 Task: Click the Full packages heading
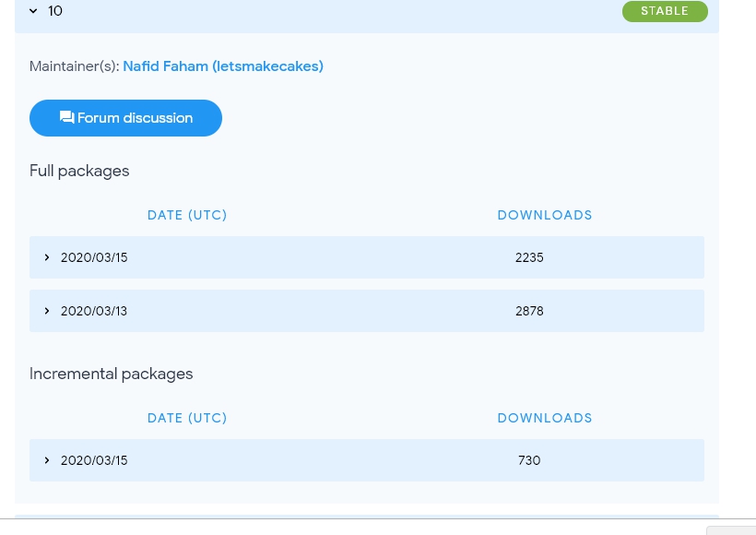point(79,172)
